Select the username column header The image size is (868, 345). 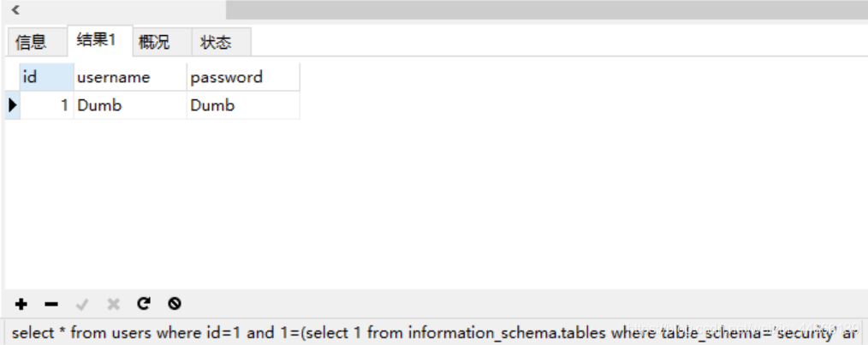[130, 77]
